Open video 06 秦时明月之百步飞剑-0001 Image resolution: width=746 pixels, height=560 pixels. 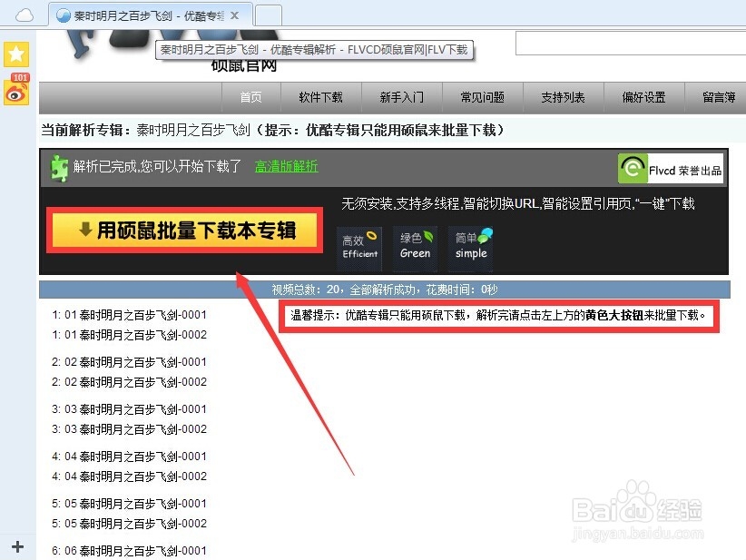tap(130, 551)
